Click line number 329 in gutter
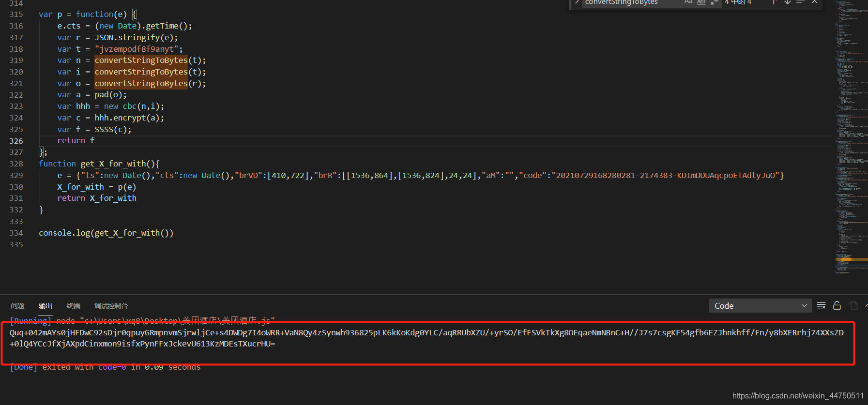 point(16,175)
